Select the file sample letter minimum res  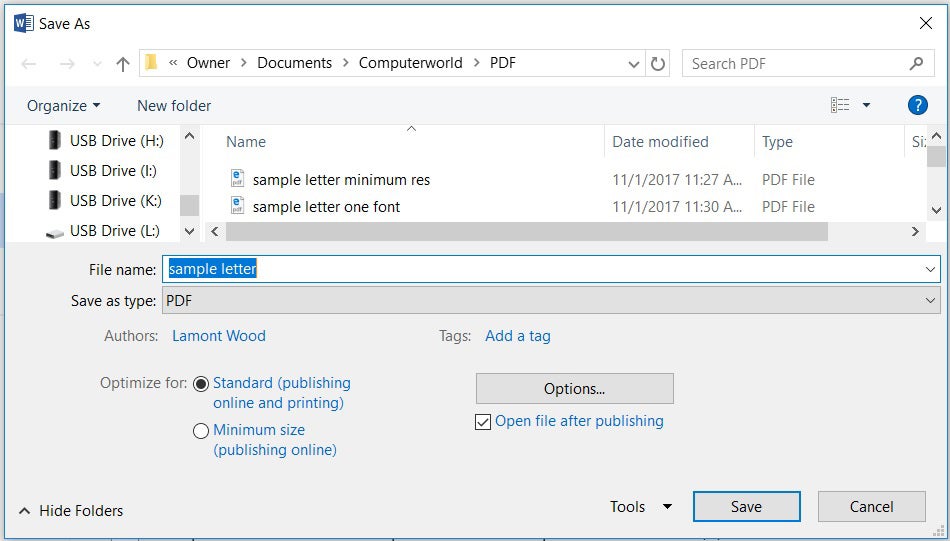pos(341,180)
